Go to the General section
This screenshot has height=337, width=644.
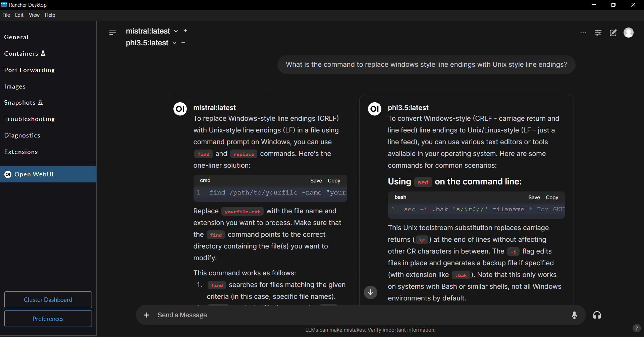[48, 37]
